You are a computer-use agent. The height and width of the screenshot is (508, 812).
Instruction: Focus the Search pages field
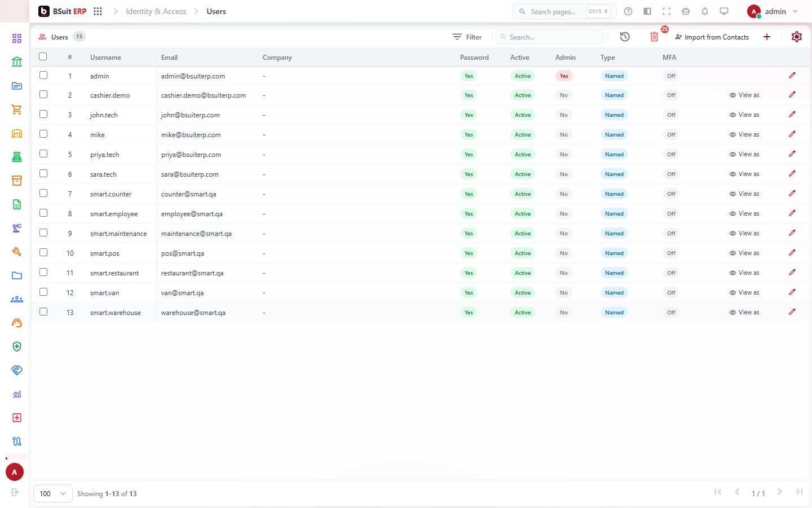pos(564,11)
